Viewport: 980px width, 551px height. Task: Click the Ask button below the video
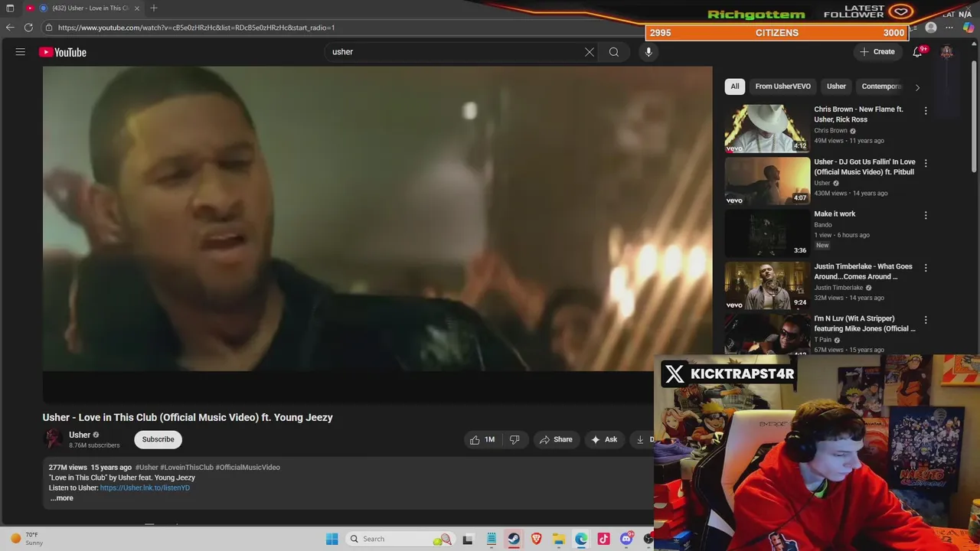coord(604,439)
